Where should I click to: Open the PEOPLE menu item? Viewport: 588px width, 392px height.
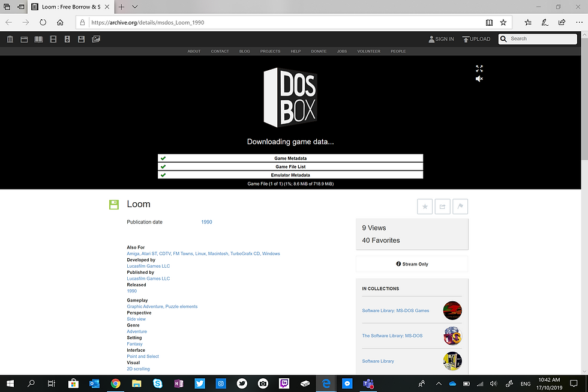tap(398, 52)
